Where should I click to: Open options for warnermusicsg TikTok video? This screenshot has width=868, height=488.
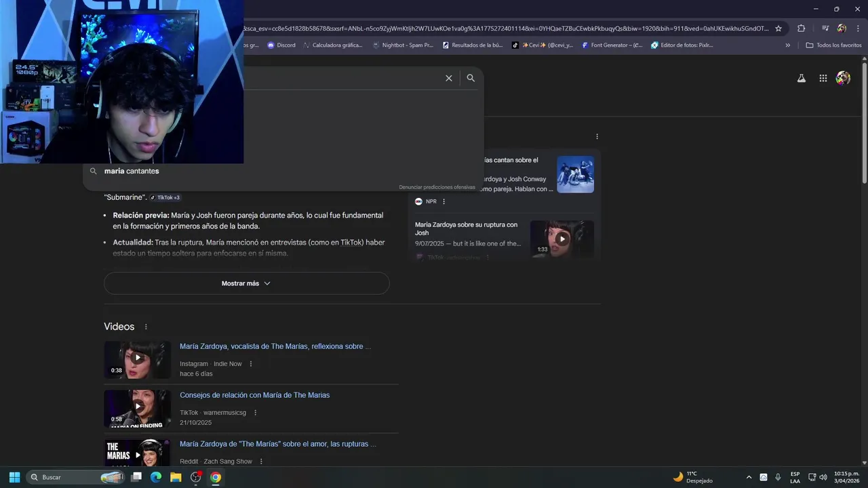point(255,413)
